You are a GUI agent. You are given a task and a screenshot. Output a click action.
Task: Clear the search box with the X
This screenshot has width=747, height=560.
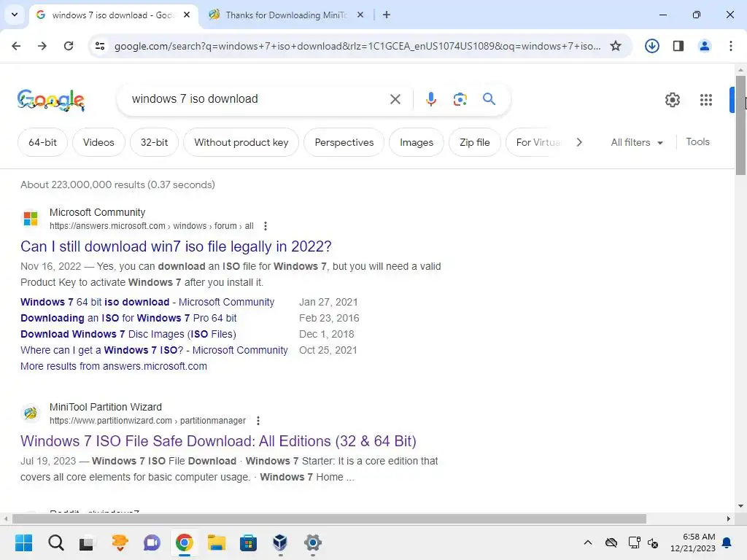coord(395,99)
